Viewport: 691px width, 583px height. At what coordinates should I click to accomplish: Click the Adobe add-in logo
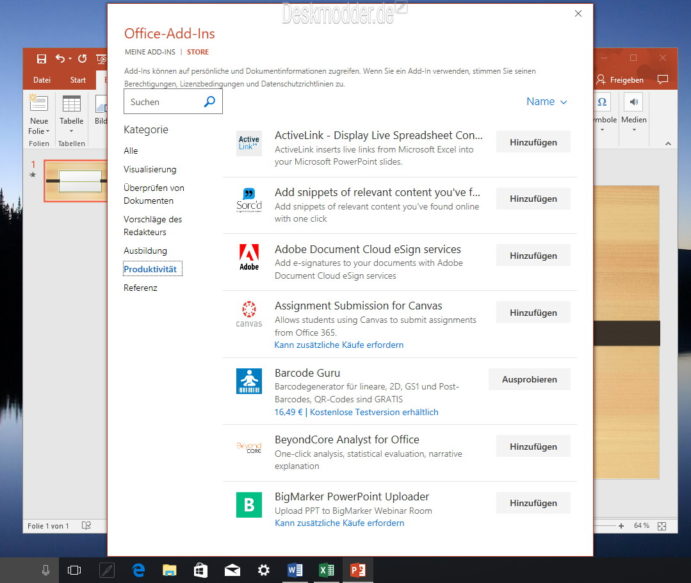[249, 257]
